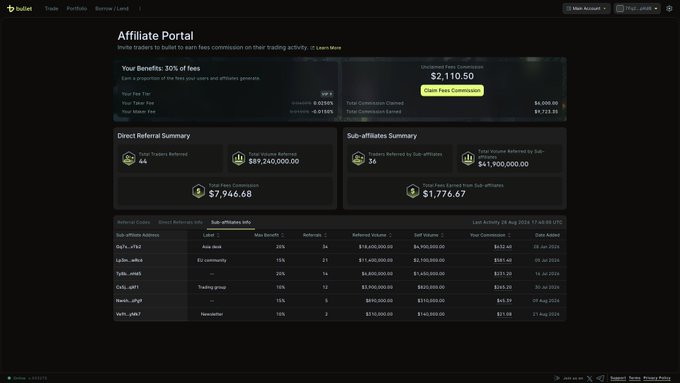Open the settings gear icon
This screenshot has height=383, width=680.
(669, 8)
